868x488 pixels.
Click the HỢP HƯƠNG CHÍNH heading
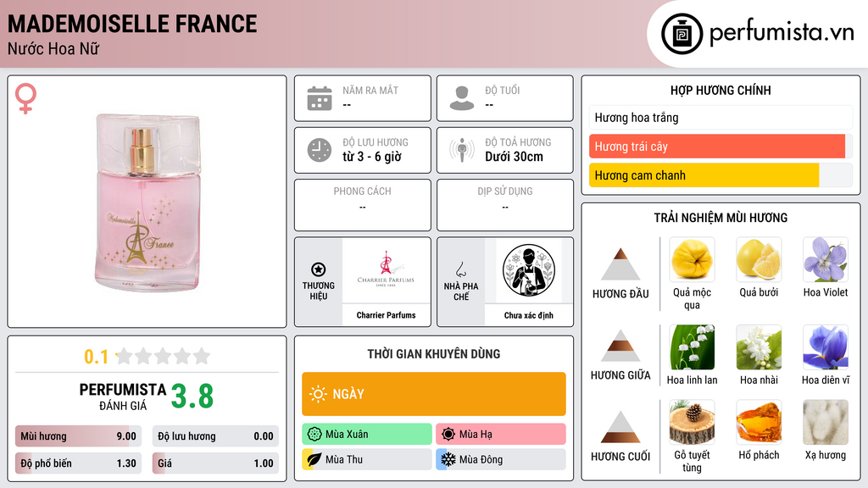(x=721, y=90)
